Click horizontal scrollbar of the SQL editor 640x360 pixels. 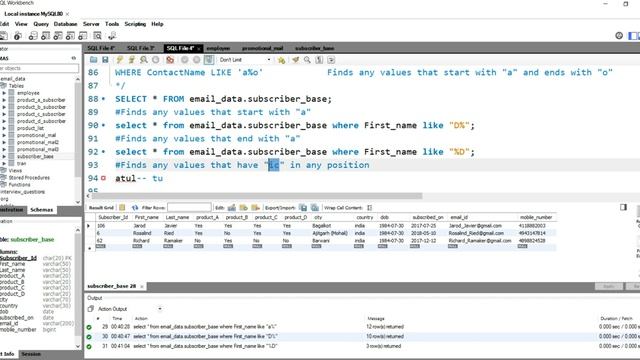pyautogui.click(x=257, y=196)
